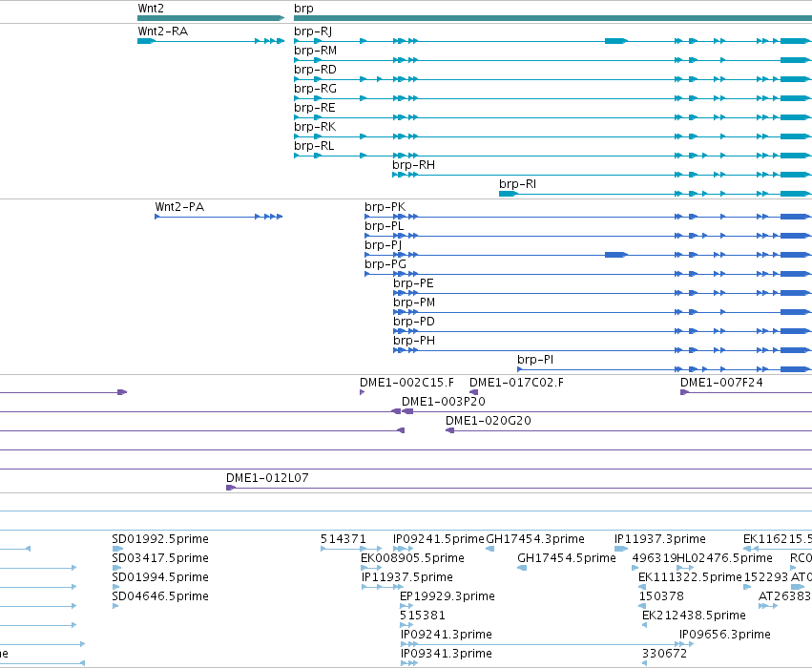Screen dimensions: 812x668
Task: Open the HL02476.5prime EST label
Action: click(x=724, y=559)
